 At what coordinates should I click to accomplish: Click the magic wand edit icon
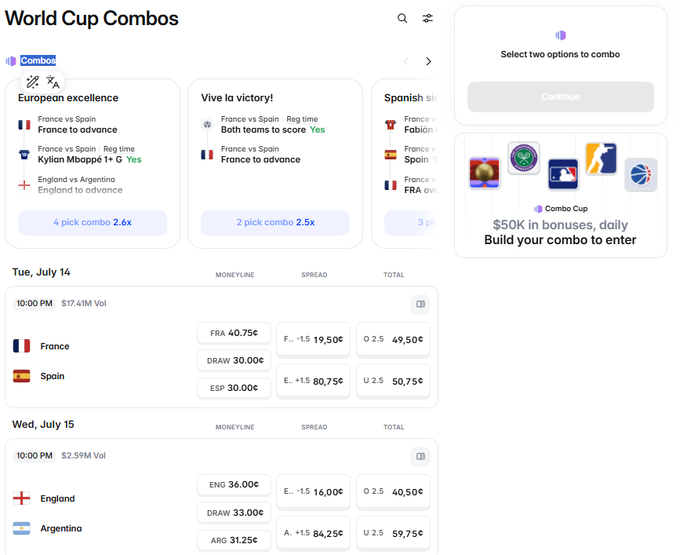[33, 82]
